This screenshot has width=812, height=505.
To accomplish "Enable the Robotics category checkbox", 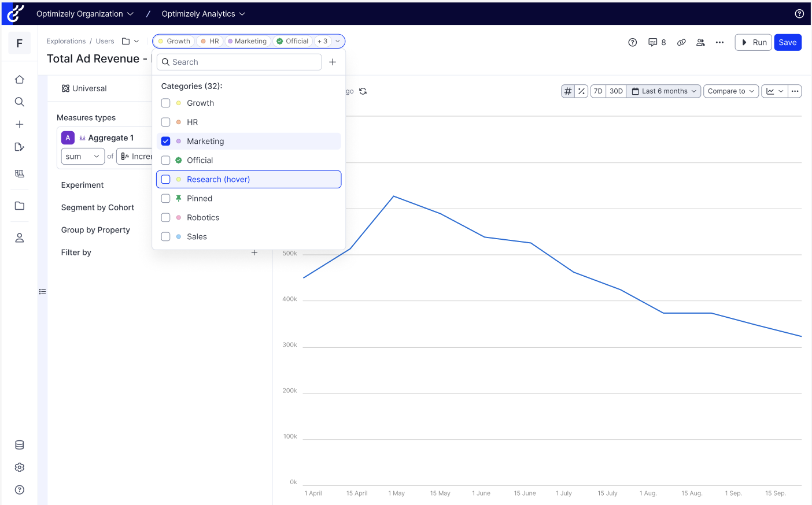I will pyautogui.click(x=166, y=217).
